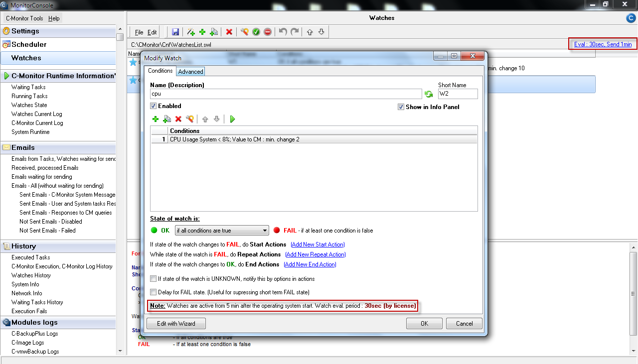Duplicate the selected watch in the main toolbar
This screenshot has height=364, width=638.
(x=214, y=32)
